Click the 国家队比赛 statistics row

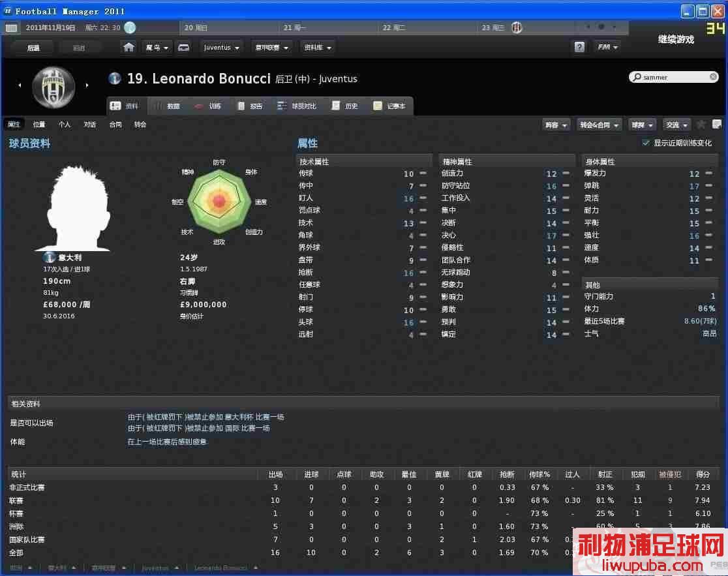coord(363,539)
